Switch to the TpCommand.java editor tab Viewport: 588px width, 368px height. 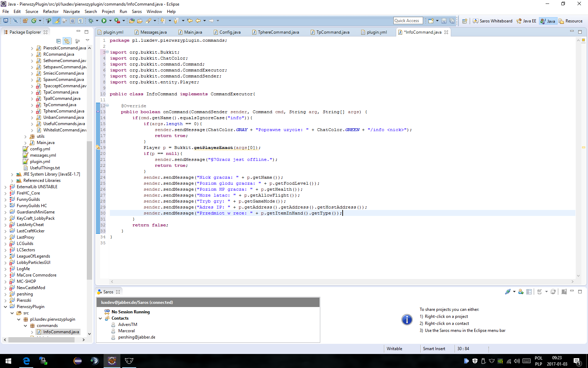coord(332,32)
